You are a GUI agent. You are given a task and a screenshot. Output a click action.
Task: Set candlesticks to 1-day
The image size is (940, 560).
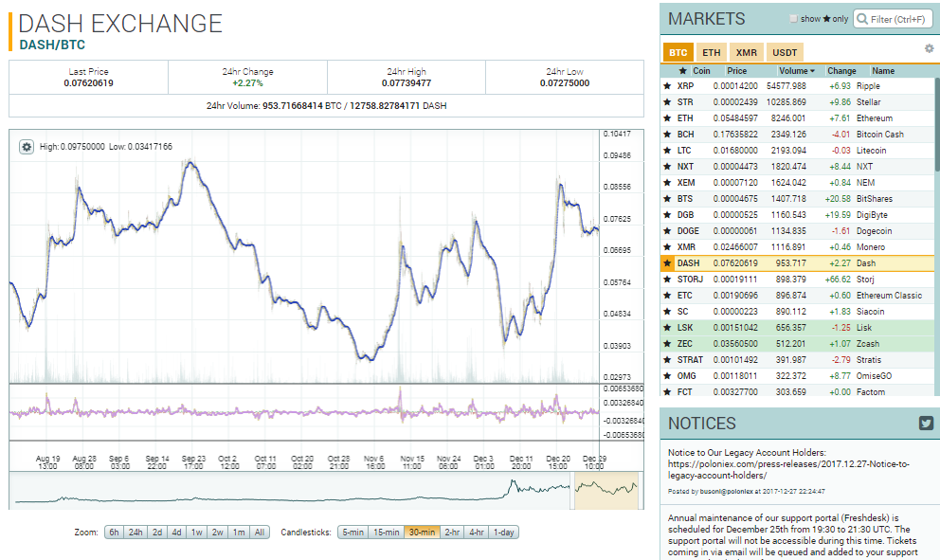[503, 533]
